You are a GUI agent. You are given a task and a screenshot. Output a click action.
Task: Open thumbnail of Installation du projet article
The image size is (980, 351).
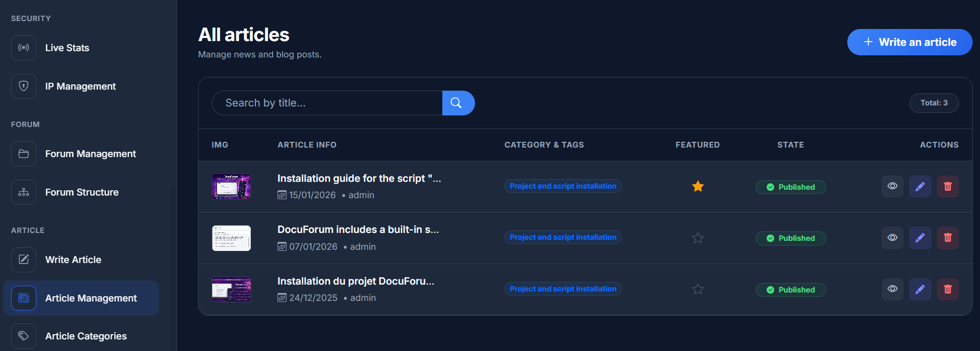pos(231,289)
